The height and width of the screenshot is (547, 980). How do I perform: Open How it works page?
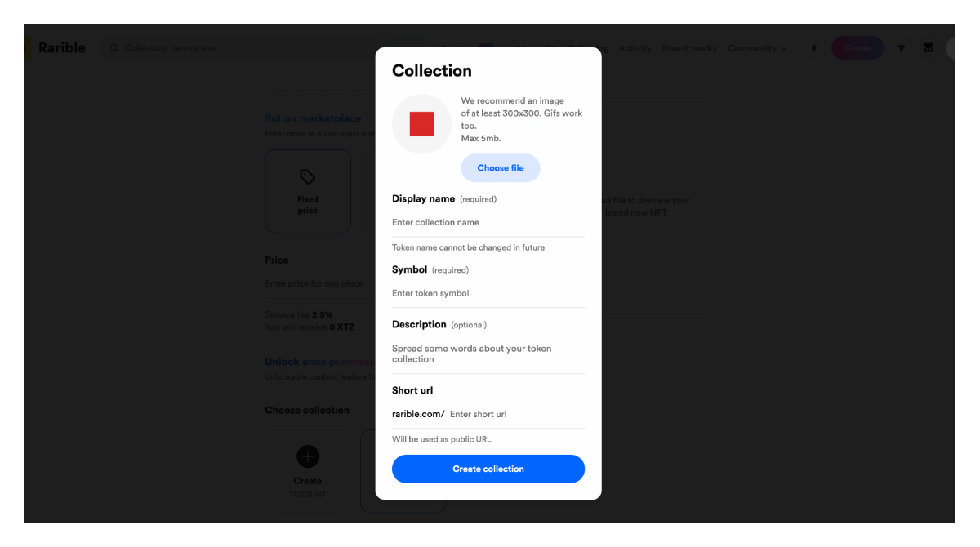[x=689, y=48]
